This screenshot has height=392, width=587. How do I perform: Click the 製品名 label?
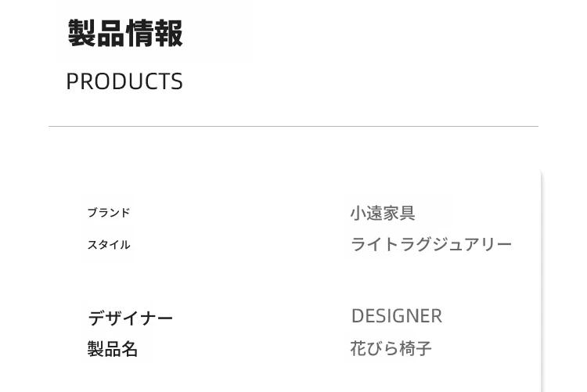[x=112, y=349]
